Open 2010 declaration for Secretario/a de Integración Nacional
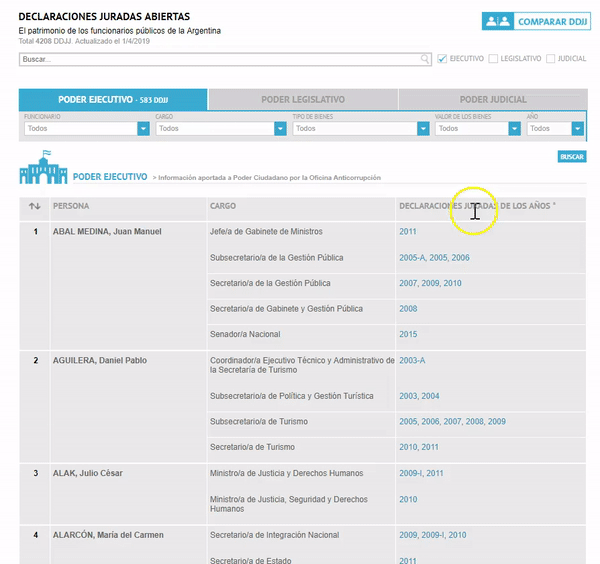Screen dimensions: 600x564 [457, 535]
